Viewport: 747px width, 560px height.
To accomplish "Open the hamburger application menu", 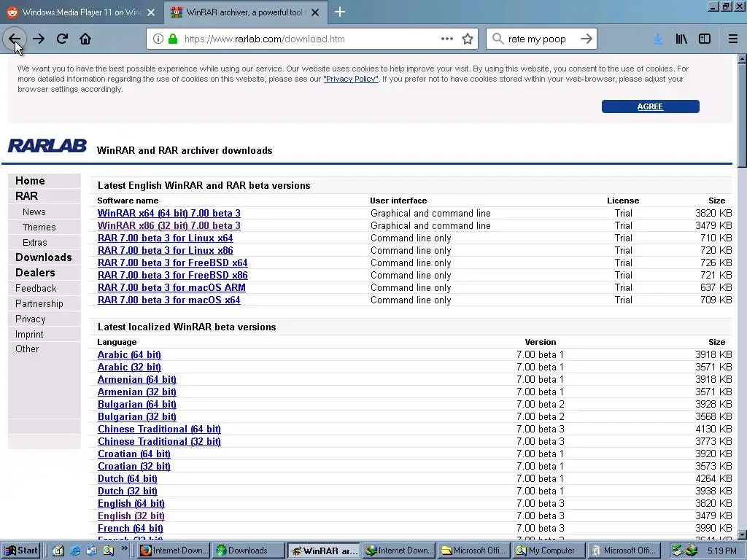I will (x=732, y=39).
